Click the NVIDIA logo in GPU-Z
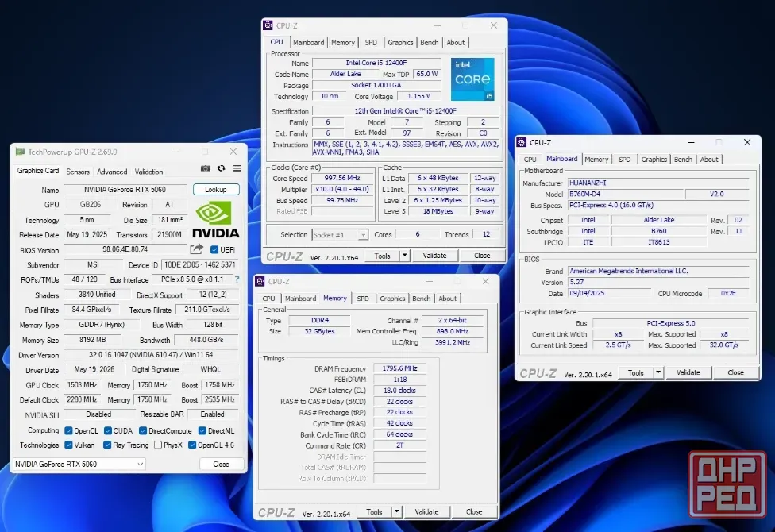The image size is (775, 532). point(215,219)
